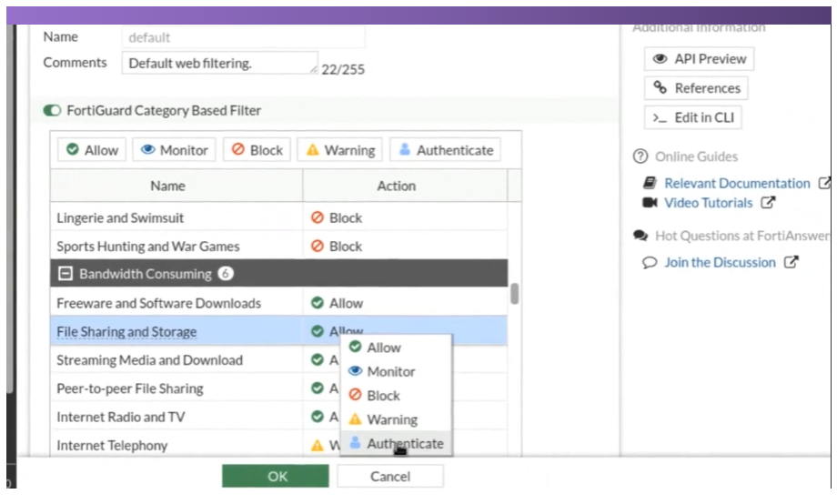This screenshot has height=504, width=837.
Task: Open API Preview
Action: tap(699, 59)
